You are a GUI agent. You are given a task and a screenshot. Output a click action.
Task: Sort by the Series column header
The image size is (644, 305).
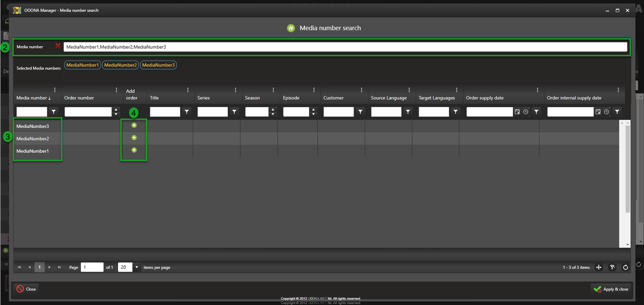(203, 98)
